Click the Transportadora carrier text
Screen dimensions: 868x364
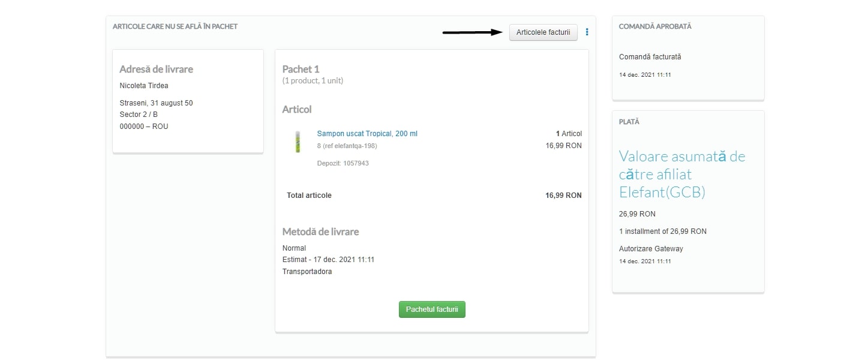click(307, 272)
